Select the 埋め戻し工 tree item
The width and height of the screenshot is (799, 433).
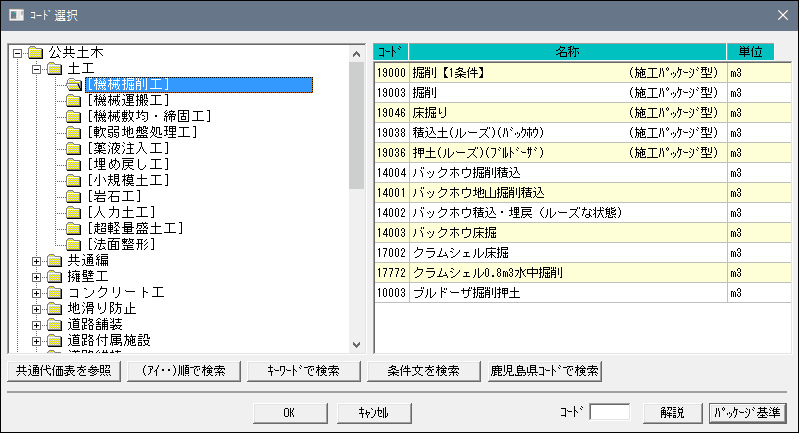point(128,164)
